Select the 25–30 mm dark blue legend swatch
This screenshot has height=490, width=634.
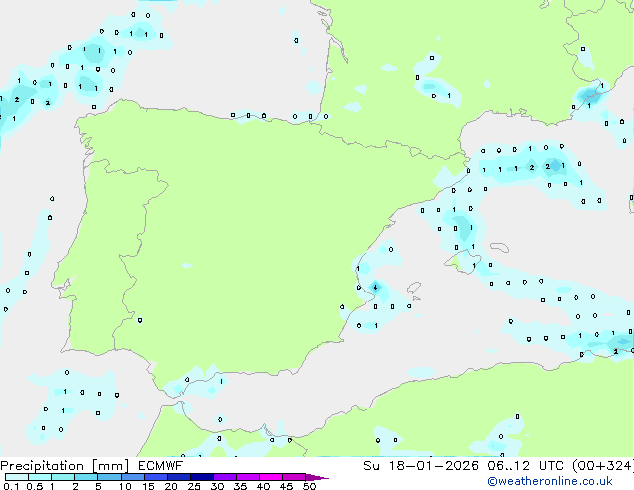[x=201, y=477]
